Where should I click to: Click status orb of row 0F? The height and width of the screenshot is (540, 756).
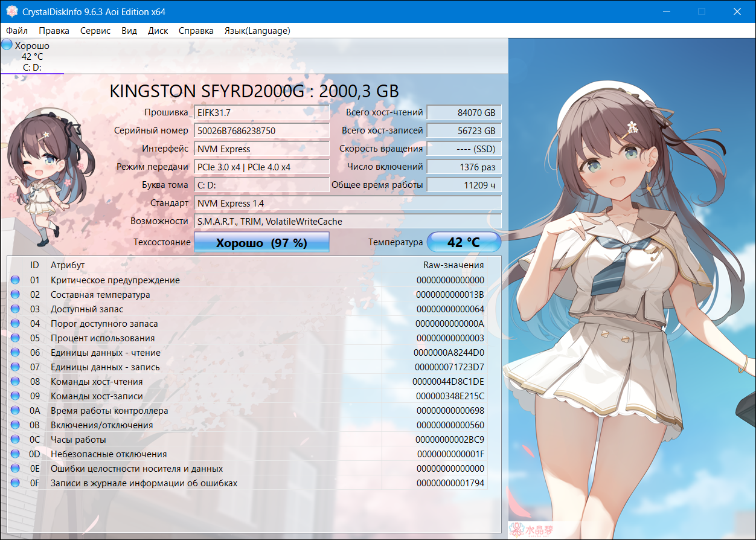(x=15, y=483)
